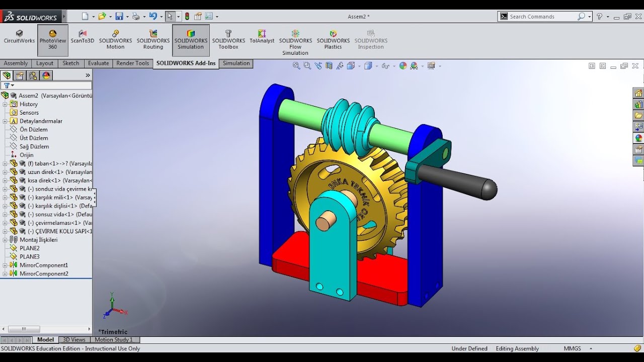This screenshot has height=362, width=644.
Task: Open the dropdown arrow next to Undo
Action: coord(161,17)
